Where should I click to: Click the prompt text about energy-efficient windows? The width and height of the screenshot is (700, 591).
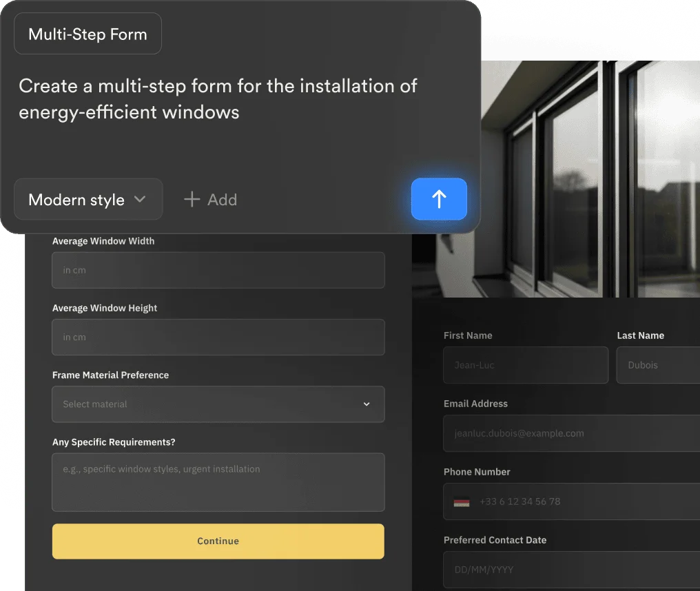[218, 98]
